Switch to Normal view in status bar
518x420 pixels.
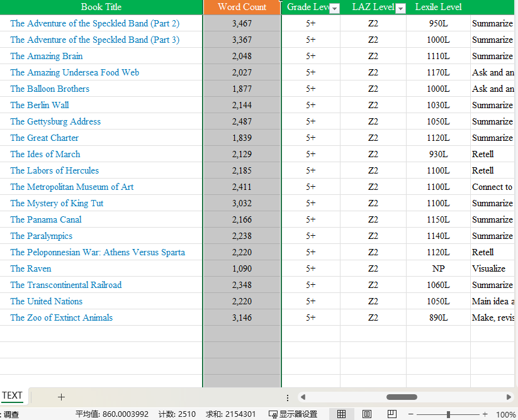[x=342, y=414]
